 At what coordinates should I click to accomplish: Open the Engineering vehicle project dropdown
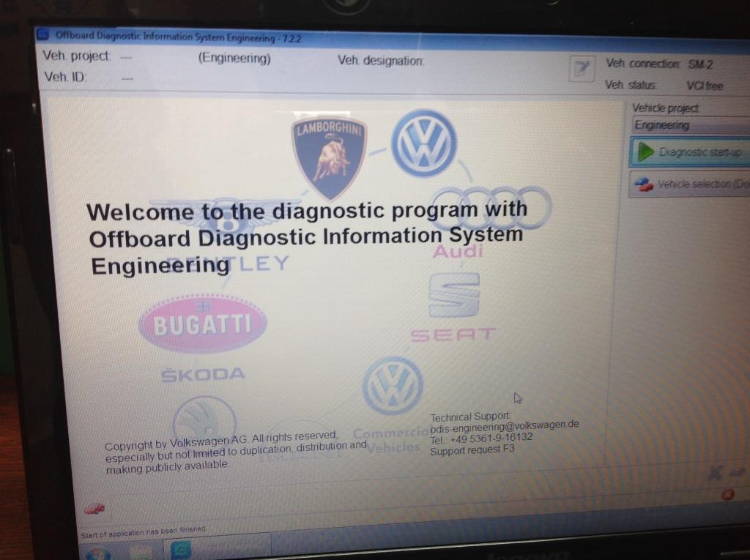pyautogui.click(x=691, y=126)
